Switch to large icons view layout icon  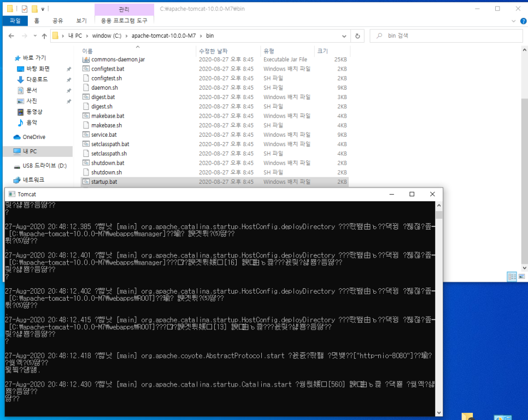[x=521, y=277]
